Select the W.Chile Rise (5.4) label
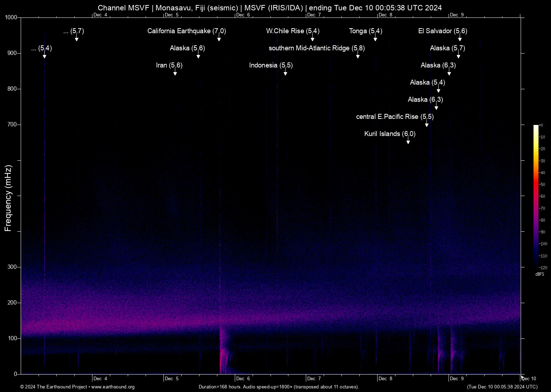This screenshot has height=392, width=551. tap(293, 31)
